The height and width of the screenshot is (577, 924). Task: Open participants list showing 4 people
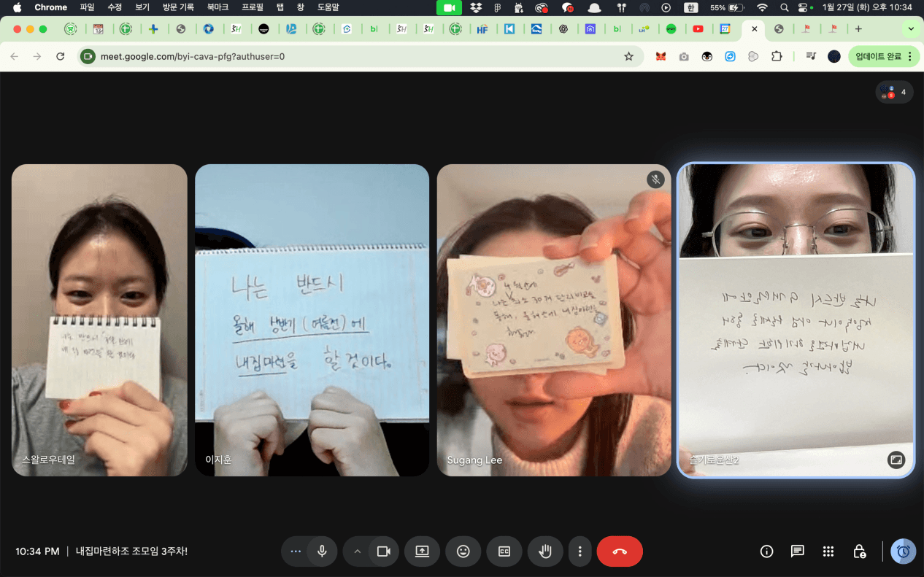[894, 92]
